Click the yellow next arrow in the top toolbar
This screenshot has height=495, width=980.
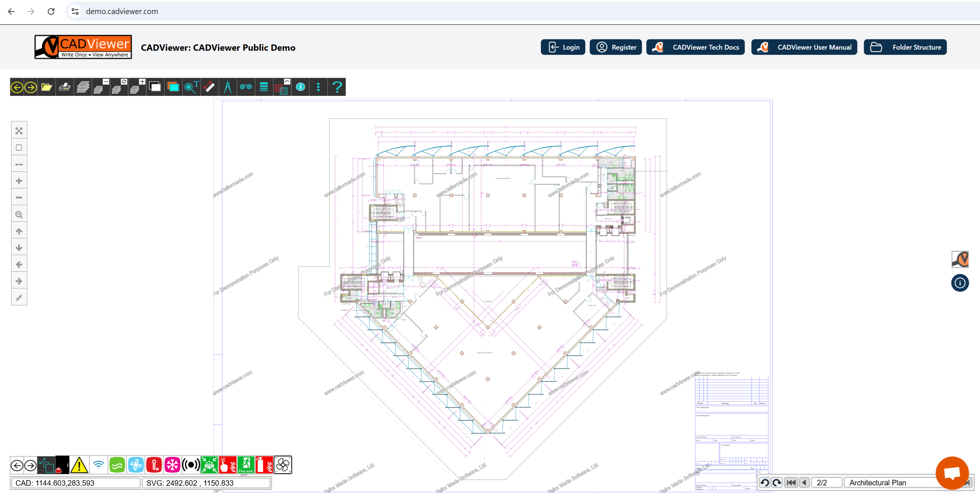pyautogui.click(x=30, y=87)
